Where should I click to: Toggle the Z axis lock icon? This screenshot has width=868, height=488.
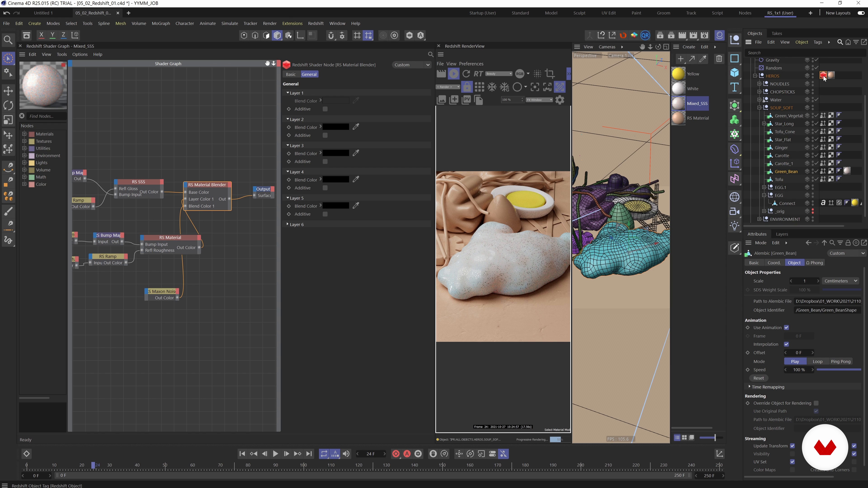point(63,35)
